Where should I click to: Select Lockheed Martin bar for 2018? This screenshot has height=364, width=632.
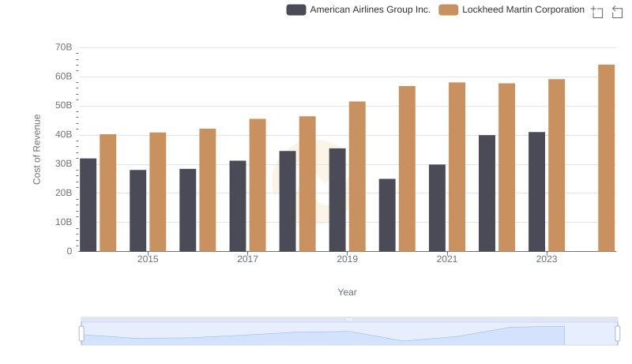(x=307, y=184)
